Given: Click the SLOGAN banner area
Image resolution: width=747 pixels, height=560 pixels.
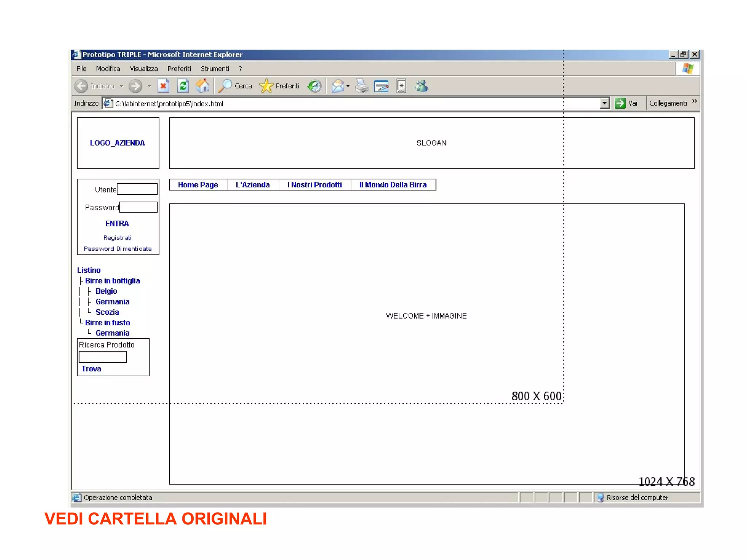Looking at the screenshot, I should coord(432,143).
